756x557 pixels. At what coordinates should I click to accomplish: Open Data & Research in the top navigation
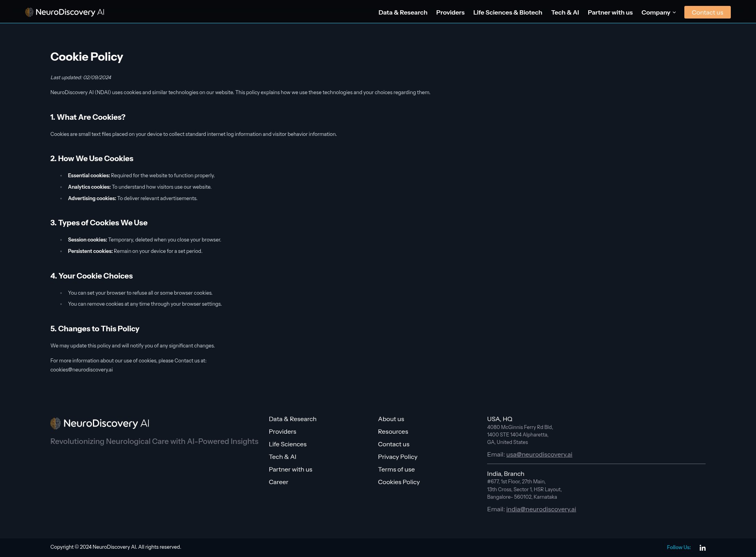(x=403, y=13)
